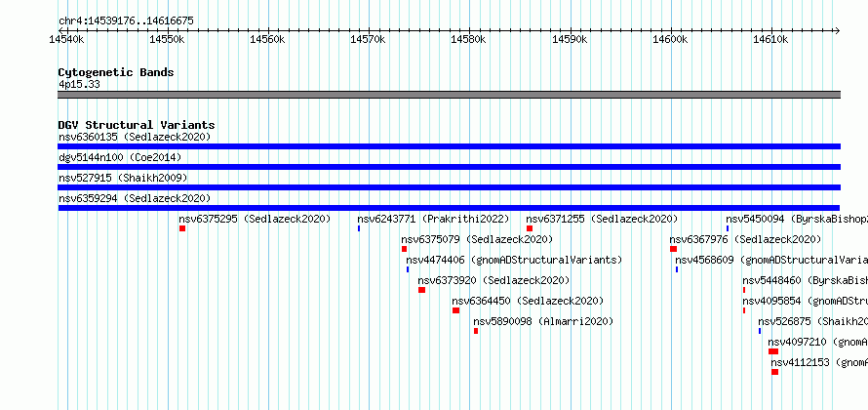
Task: Click the red marker for nsv5448460
Action: click(x=744, y=290)
